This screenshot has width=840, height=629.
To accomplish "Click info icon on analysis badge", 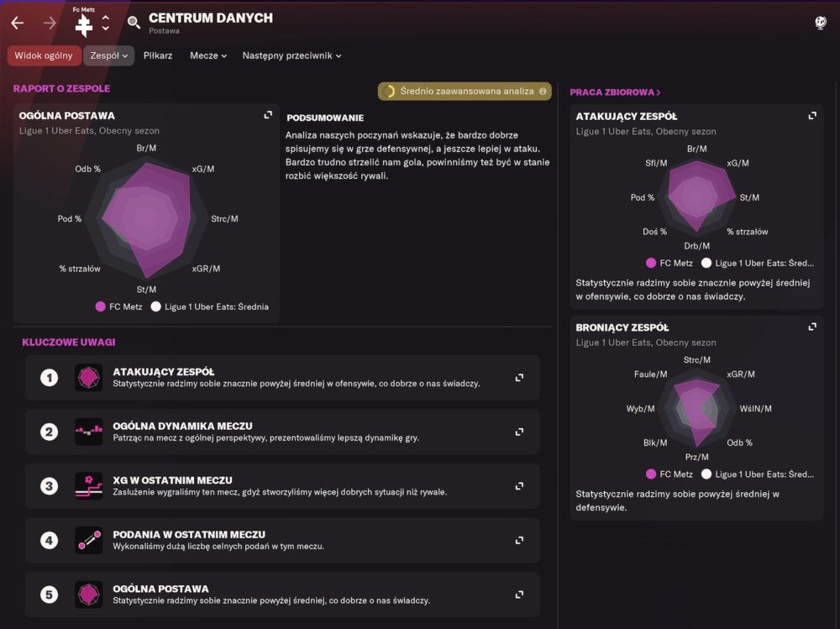I will (543, 91).
